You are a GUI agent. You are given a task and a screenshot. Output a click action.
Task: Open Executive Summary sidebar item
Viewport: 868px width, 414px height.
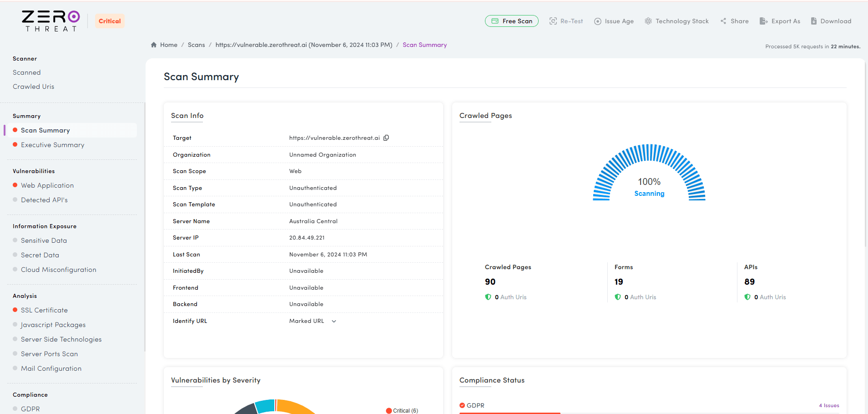click(x=53, y=145)
